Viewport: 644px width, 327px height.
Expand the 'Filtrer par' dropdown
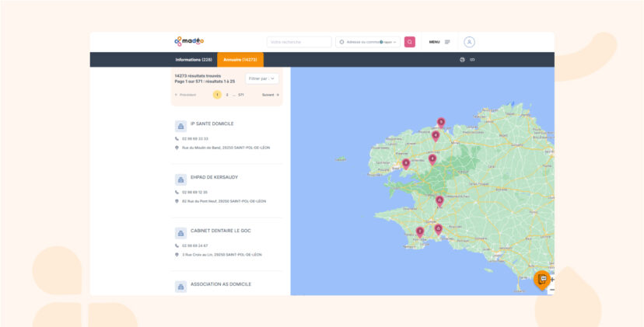point(262,78)
